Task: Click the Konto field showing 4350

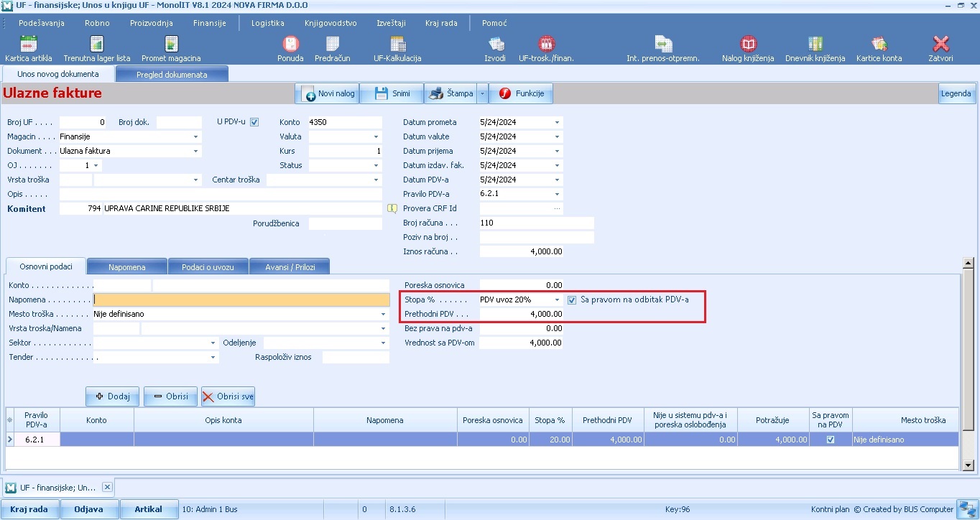Action: [345, 122]
